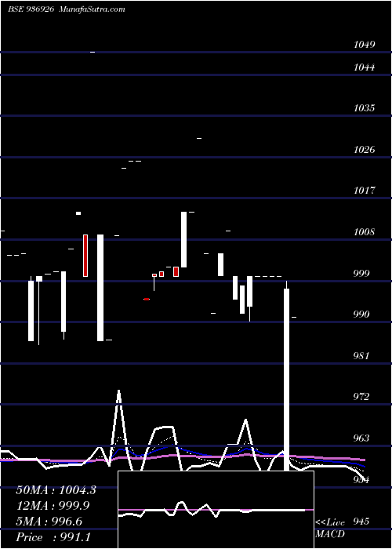Click the 945 price axis label
The image size is (392, 549).
361,522
